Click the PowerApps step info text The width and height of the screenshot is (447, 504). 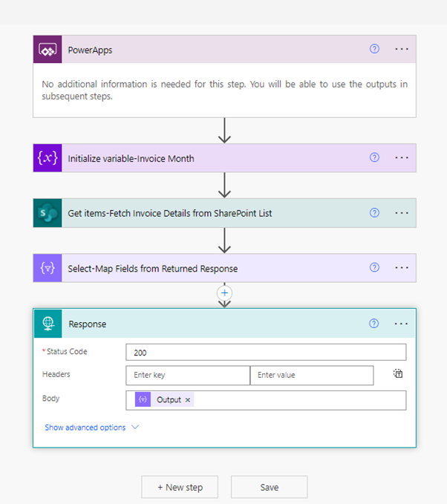[224, 90]
